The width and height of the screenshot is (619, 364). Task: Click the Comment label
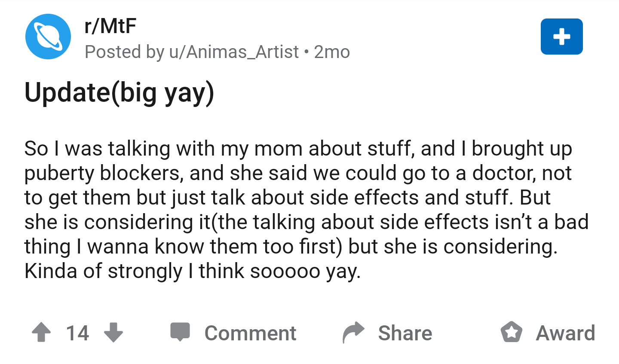[x=250, y=333]
